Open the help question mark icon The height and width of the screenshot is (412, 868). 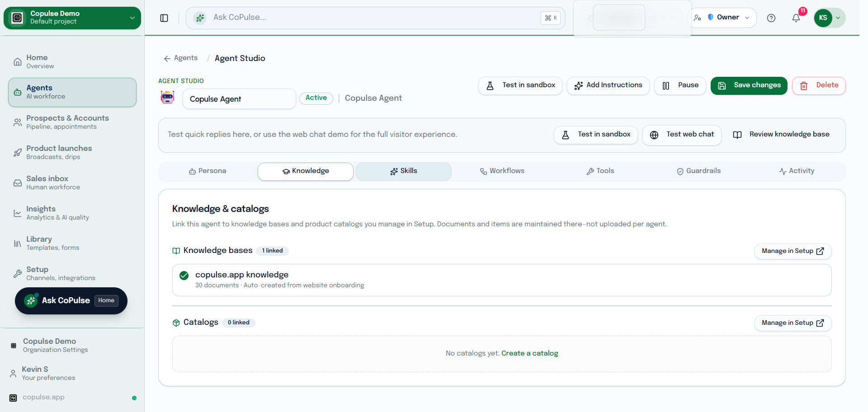click(x=771, y=18)
